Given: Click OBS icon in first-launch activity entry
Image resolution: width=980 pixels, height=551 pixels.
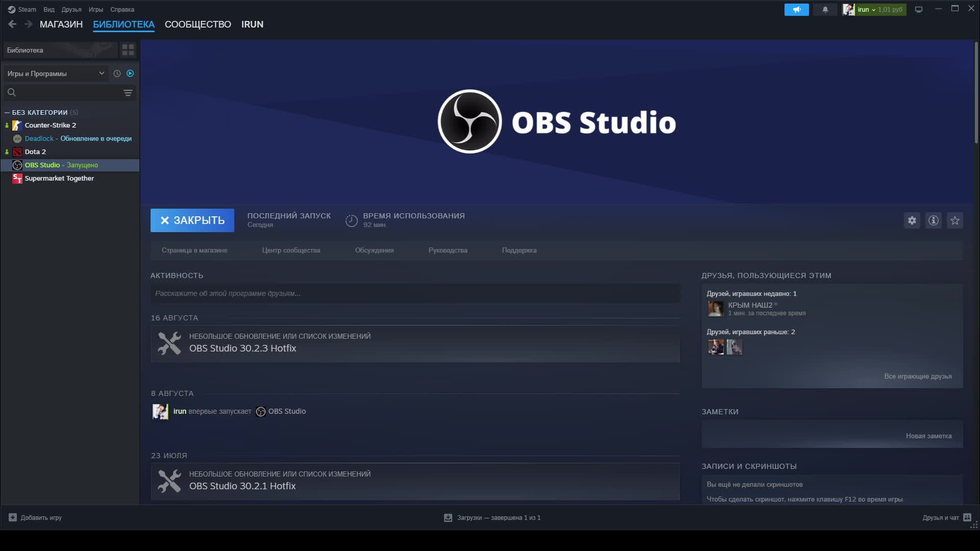Looking at the screenshot, I should pyautogui.click(x=261, y=412).
